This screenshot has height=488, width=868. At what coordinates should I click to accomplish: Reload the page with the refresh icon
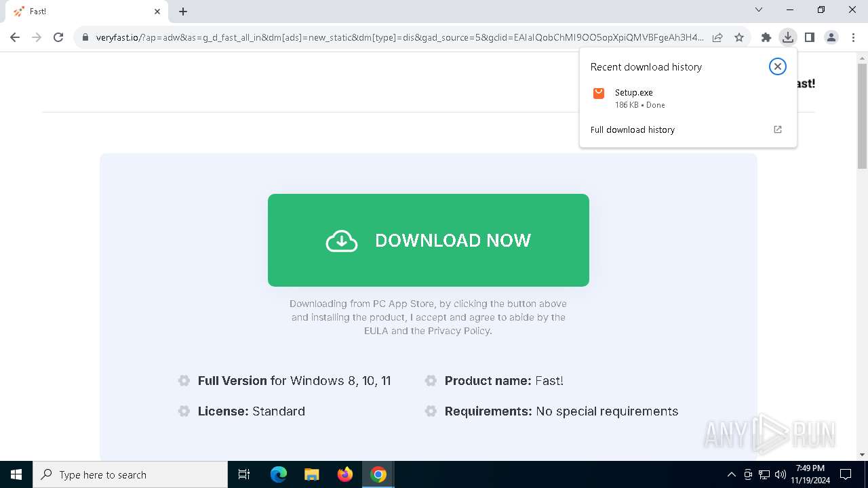[x=58, y=37]
